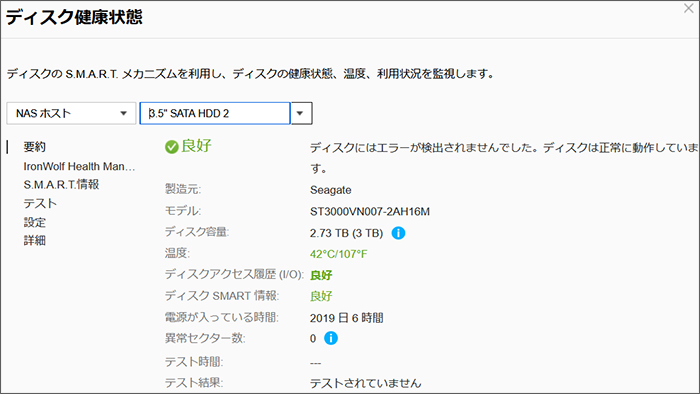Expand the disk selection dropdown arrow

tap(301, 113)
